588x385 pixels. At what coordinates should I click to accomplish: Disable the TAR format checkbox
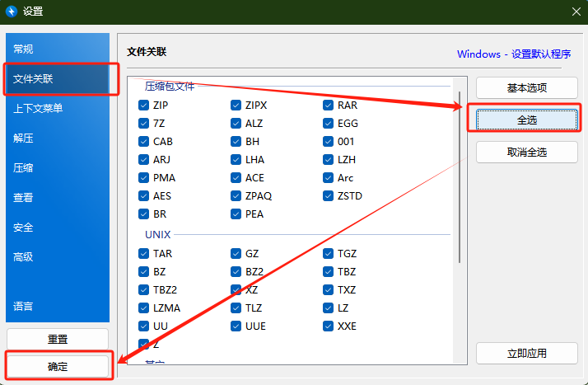coord(144,254)
